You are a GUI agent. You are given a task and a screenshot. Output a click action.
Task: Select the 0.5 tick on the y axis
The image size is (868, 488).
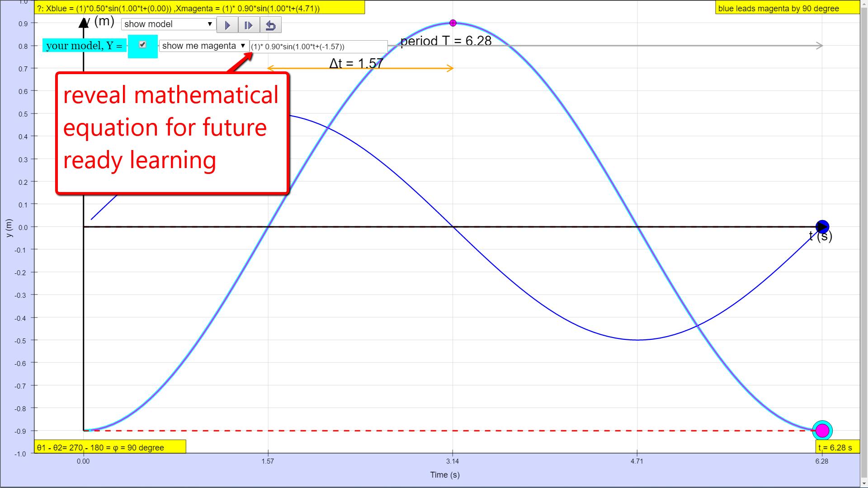click(23, 114)
